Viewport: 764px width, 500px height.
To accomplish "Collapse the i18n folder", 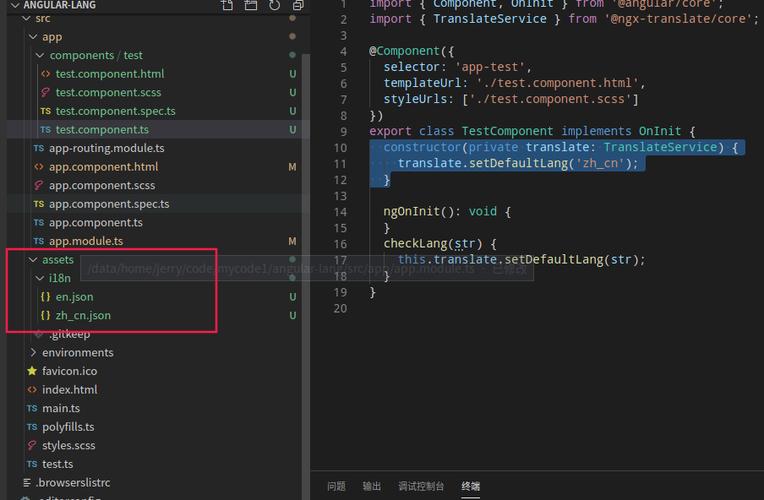I will (x=40, y=278).
